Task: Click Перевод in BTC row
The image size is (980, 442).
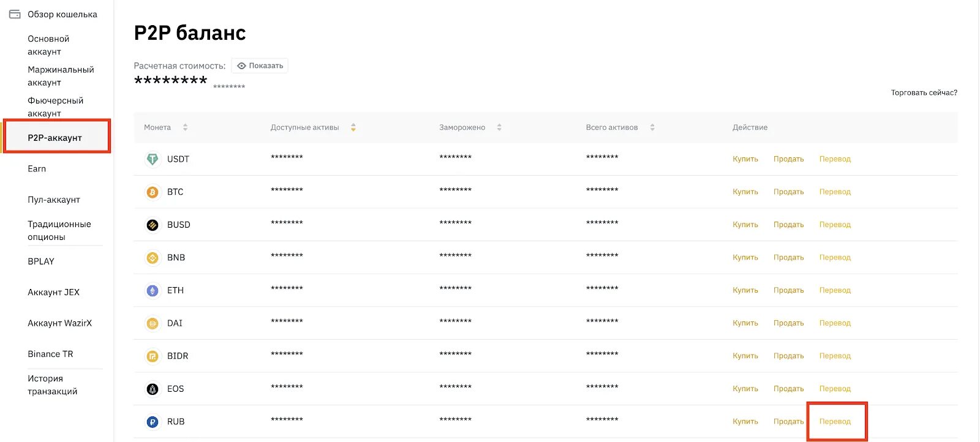Action: coord(835,192)
